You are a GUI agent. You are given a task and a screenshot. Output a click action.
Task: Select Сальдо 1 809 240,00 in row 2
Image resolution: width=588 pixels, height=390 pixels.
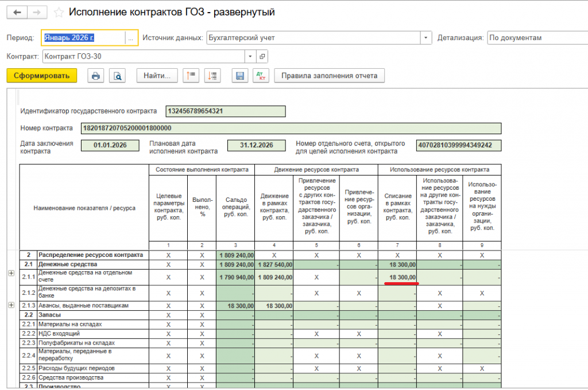pyautogui.click(x=235, y=255)
